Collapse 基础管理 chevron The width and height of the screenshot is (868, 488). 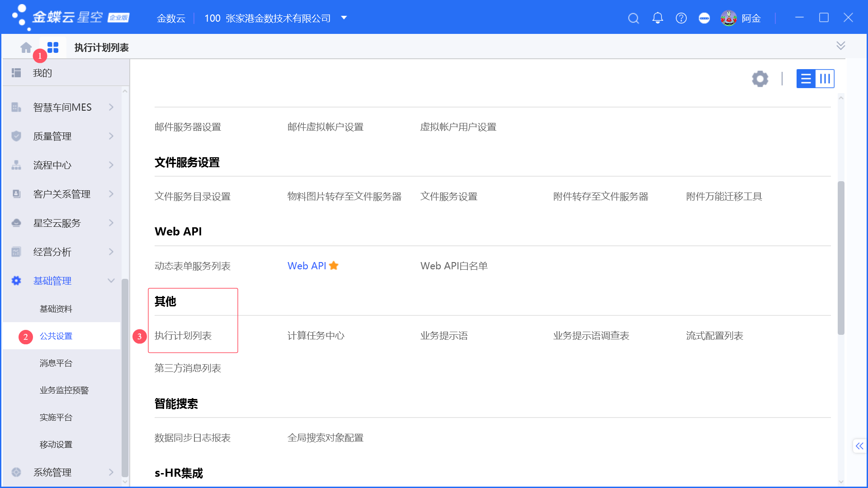pyautogui.click(x=111, y=281)
